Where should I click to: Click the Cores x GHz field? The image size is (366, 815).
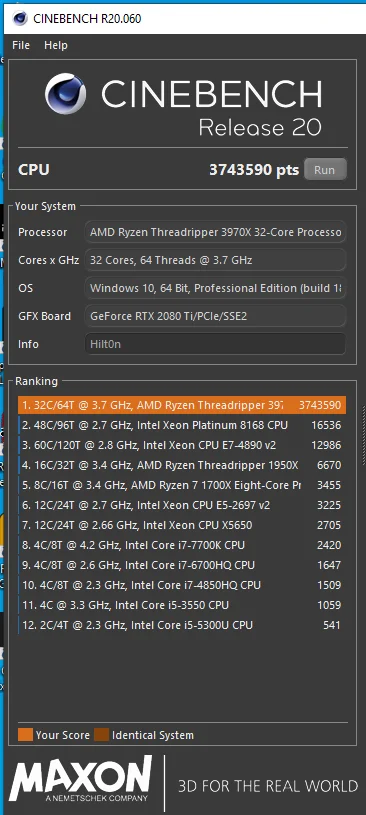[x=215, y=260]
